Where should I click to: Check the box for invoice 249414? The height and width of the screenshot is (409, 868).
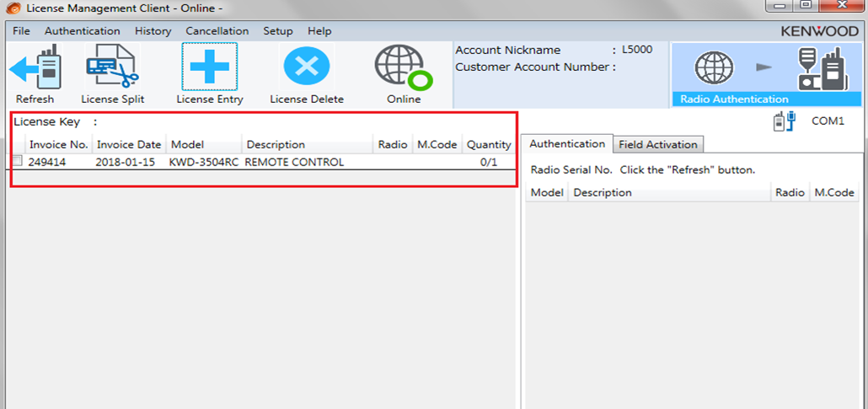point(18,161)
